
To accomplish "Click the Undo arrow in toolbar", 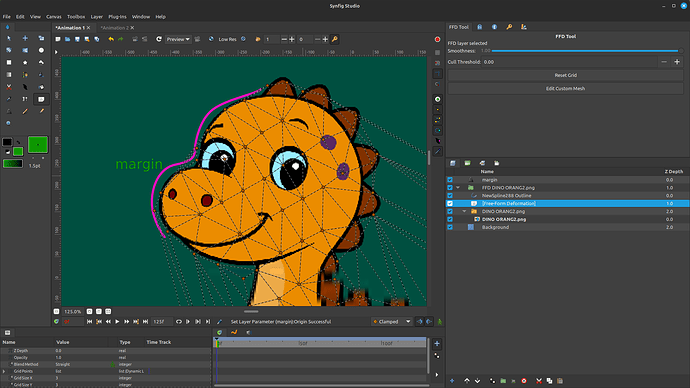I will [111, 39].
